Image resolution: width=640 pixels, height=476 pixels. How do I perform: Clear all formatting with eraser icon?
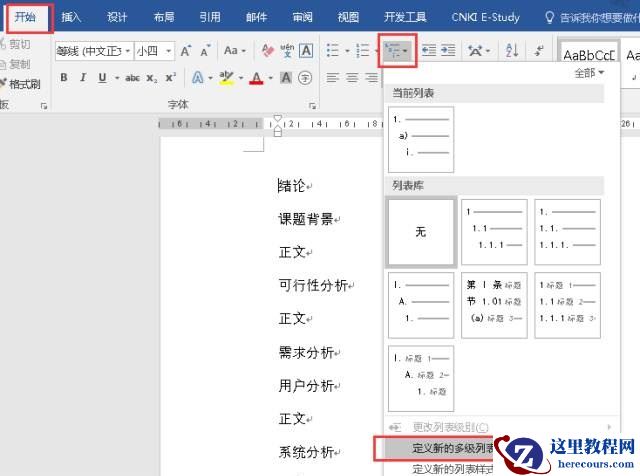tap(267, 51)
